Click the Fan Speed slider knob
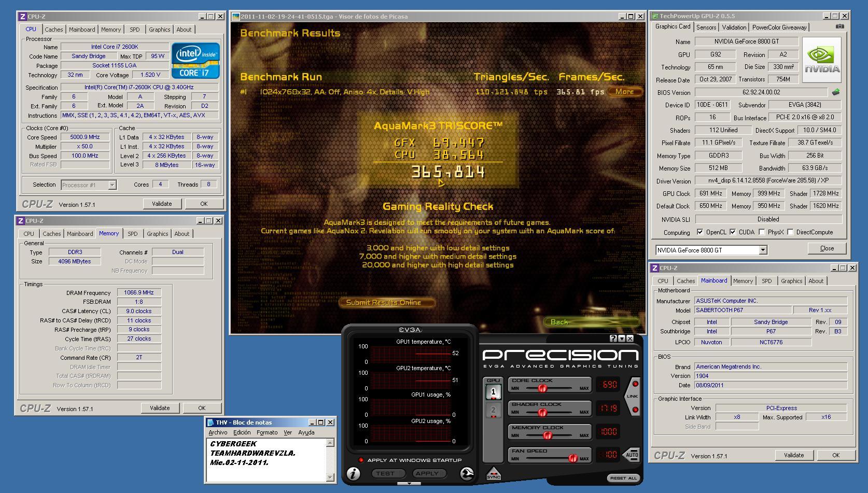868x493 pixels. click(x=573, y=459)
